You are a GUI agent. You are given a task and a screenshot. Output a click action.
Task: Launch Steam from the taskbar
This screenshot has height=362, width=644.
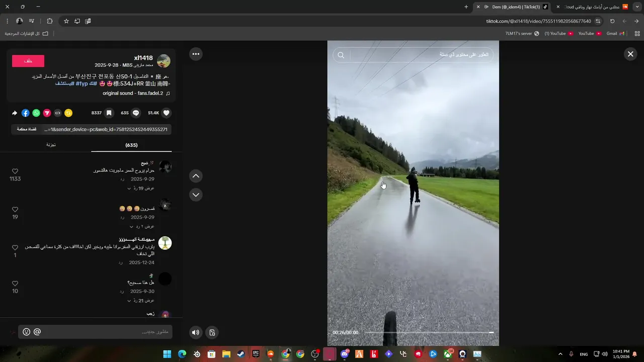(241, 354)
